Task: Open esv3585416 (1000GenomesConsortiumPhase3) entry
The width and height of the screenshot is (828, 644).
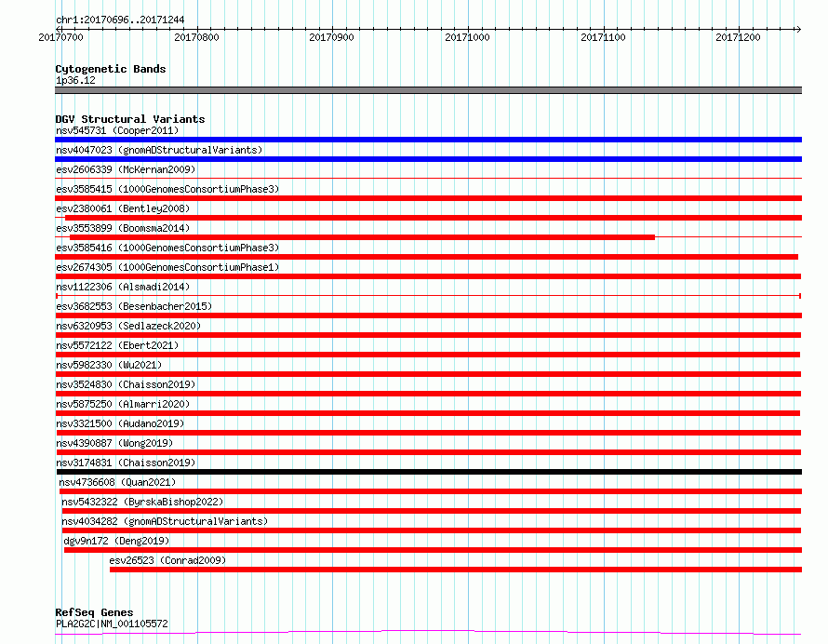Action: coord(167,248)
